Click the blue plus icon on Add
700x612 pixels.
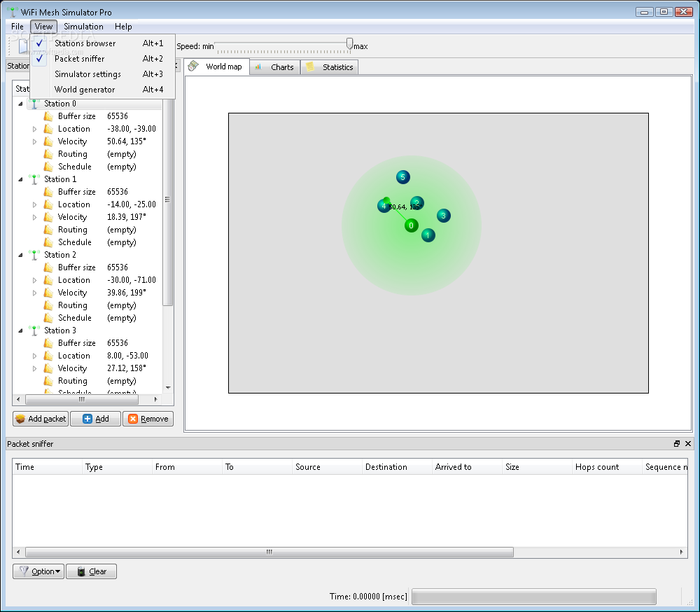tap(87, 419)
